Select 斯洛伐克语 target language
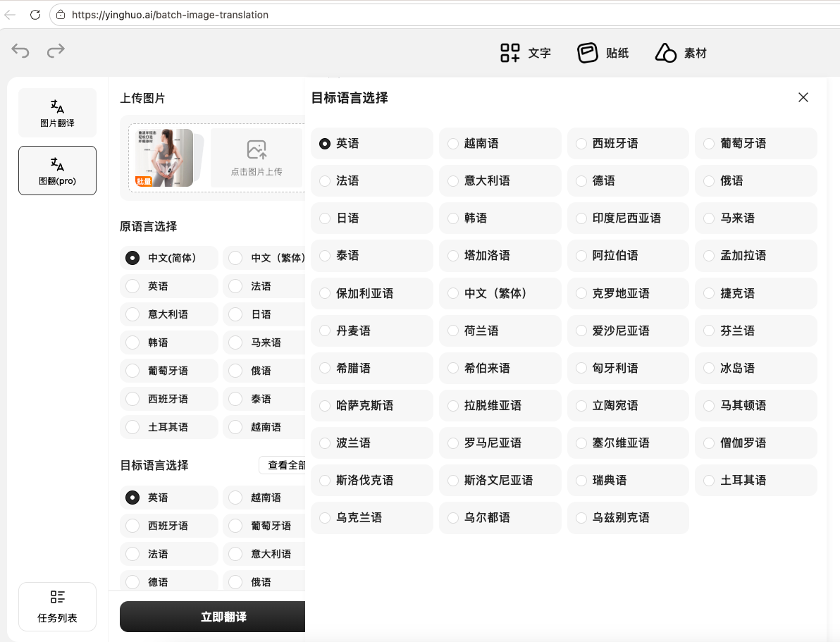This screenshot has width=840, height=642. coord(372,480)
